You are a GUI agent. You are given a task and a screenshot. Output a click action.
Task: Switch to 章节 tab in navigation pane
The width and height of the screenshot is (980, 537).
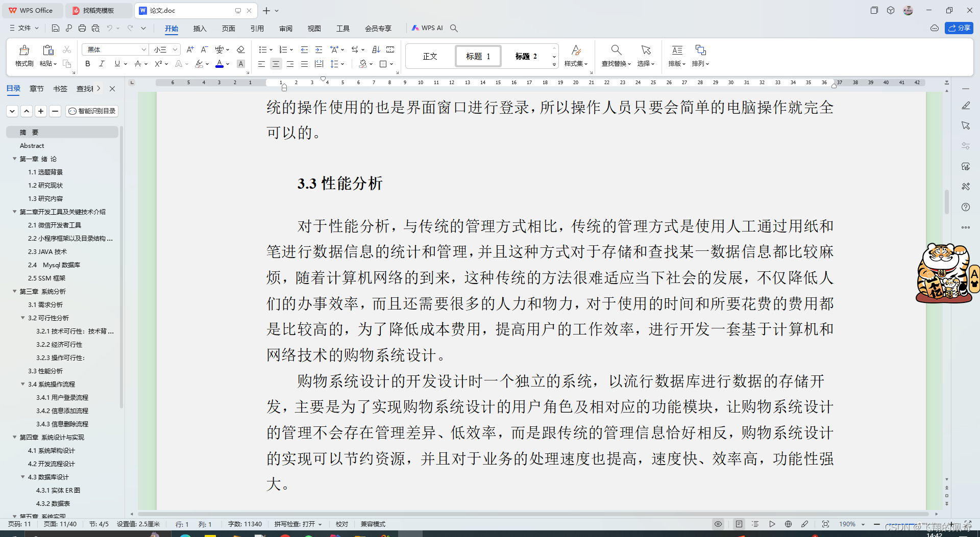pyautogui.click(x=37, y=88)
